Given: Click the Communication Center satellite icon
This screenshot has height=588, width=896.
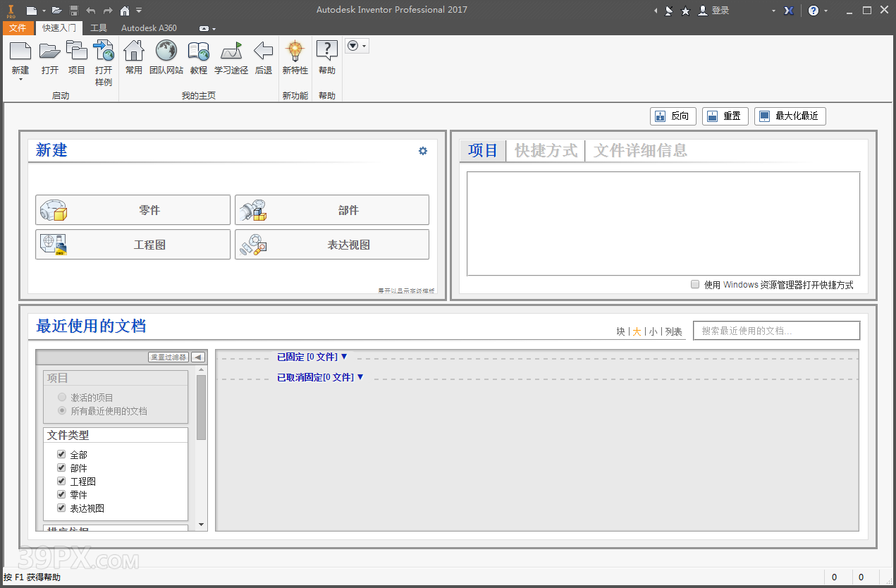Looking at the screenshot, I should click(x=668, y=11).
